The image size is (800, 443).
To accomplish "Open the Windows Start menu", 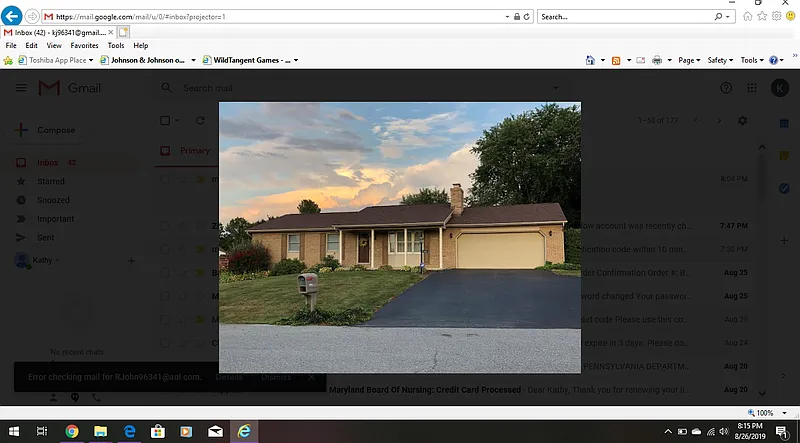I will tap(14, 432).
